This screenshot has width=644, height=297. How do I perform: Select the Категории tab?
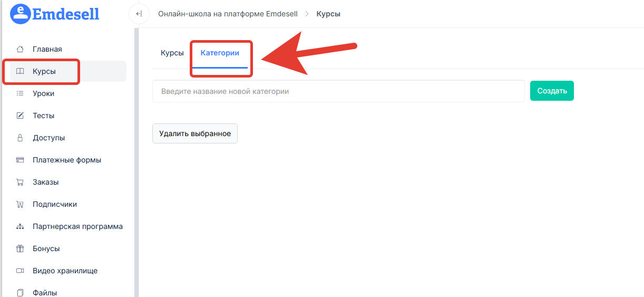(220, 53)
